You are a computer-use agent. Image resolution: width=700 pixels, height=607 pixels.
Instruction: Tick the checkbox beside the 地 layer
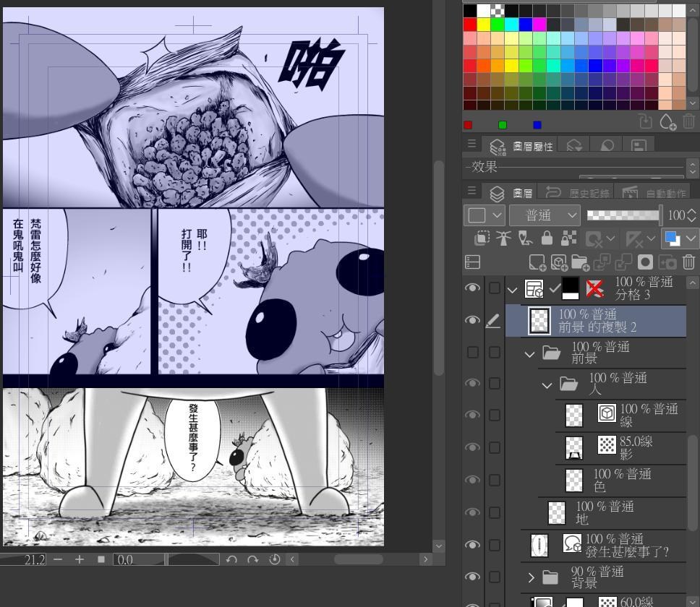(x=494, y=512)
